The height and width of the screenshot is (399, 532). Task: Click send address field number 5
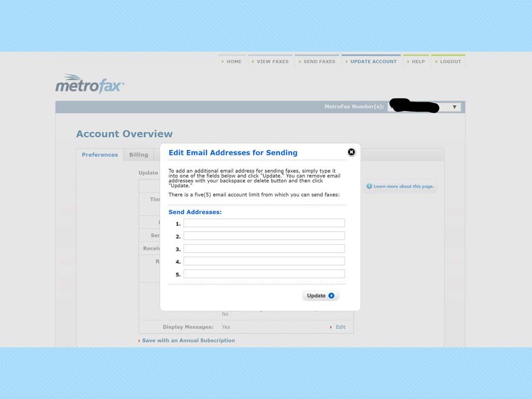click(264, 273)
